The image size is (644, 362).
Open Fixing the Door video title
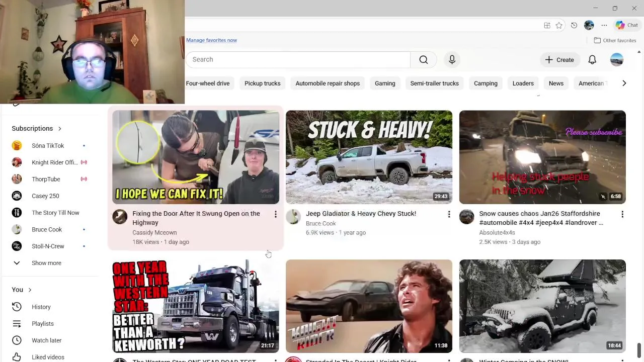196,218
